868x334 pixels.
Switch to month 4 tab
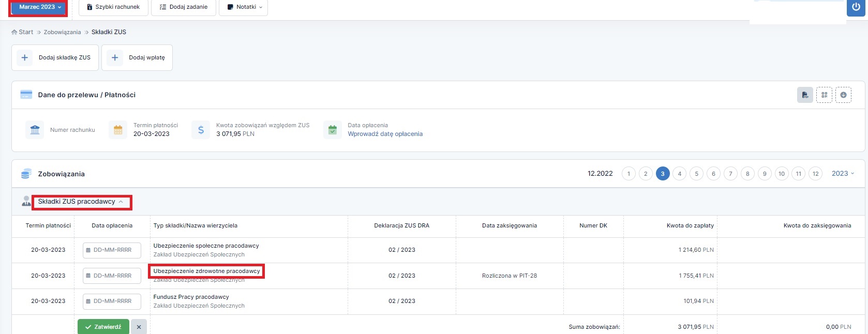point(679,174)
